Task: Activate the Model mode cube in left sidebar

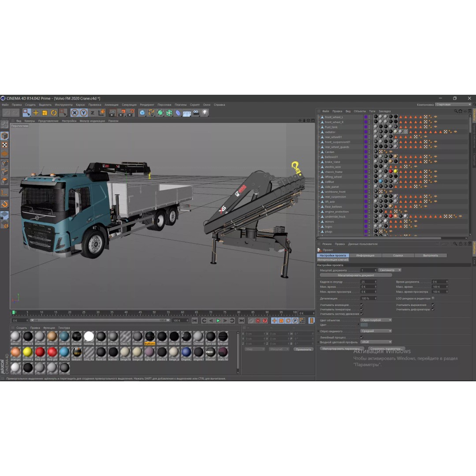Action: coord(4,136)
